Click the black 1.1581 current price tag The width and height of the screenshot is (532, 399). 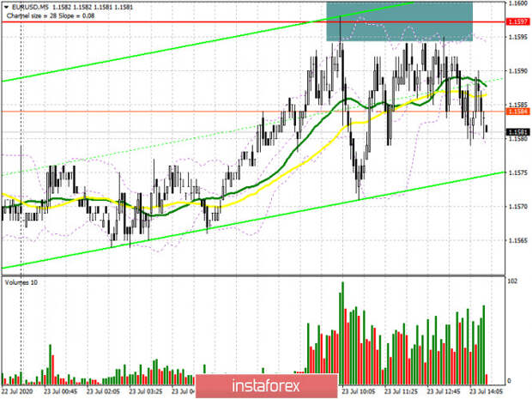tap(517, 132)
